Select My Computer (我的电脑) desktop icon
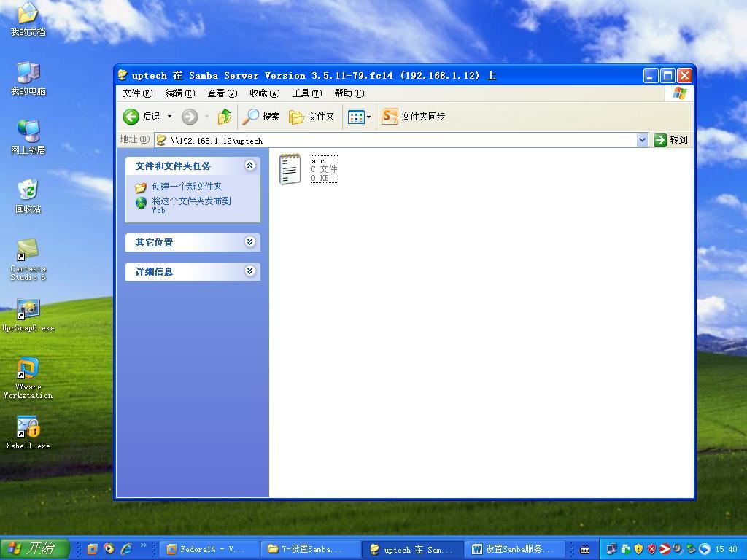This screenshot has height=560, width=747. (x=28, y=79)
